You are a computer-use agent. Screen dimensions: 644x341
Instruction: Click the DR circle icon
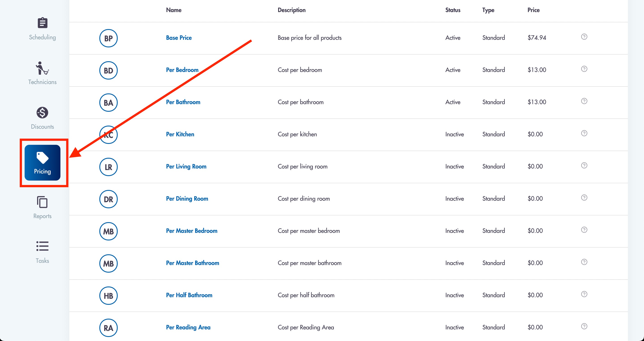108,199
